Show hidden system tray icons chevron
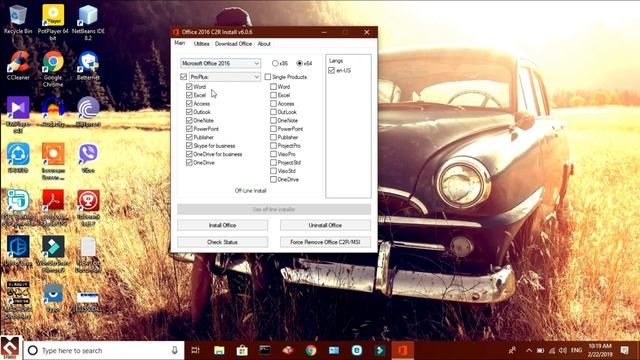This screenshot has height=360, width=640. click(529, 350)
